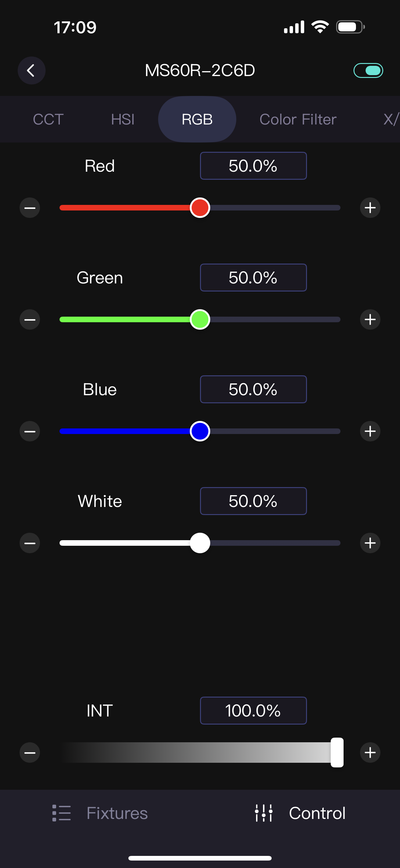Decrease INT intensity with minus icon
400x868 pixels.
click(30, 753)
